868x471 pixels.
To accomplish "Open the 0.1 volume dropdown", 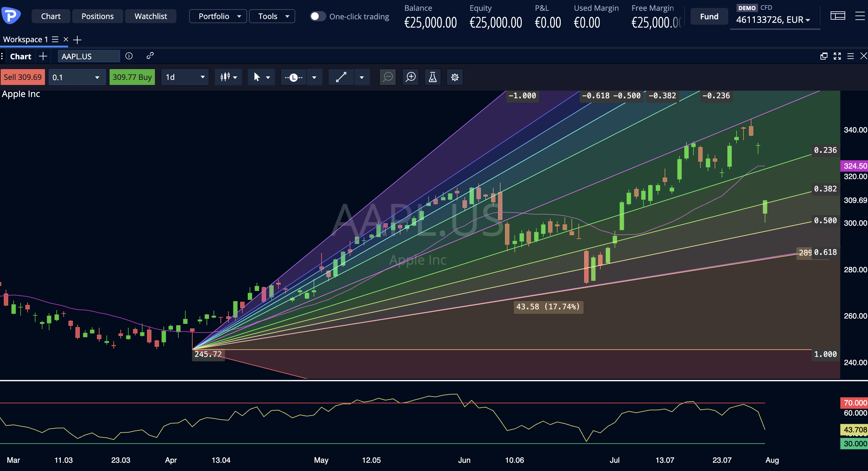I will (77, 77).
